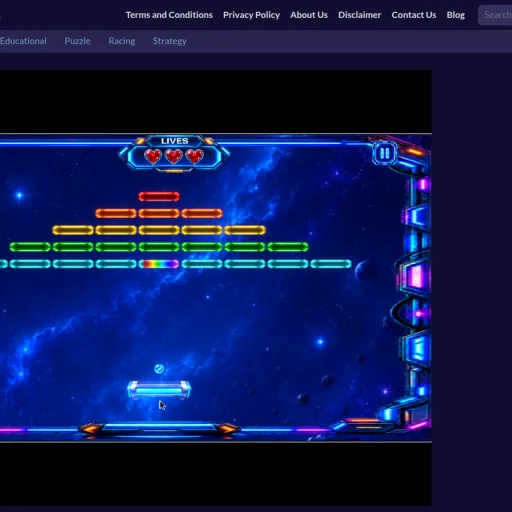Open Terms and Conditions page
The height and width of the screenshot is (512, 512).
click(x=169, y=15)
